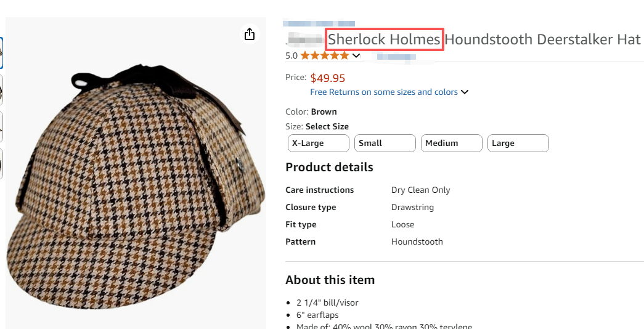Select the first selected thumbnail image
Image resolution: width=644 pixels, height=329 pixels.
[x=1, y=54]
